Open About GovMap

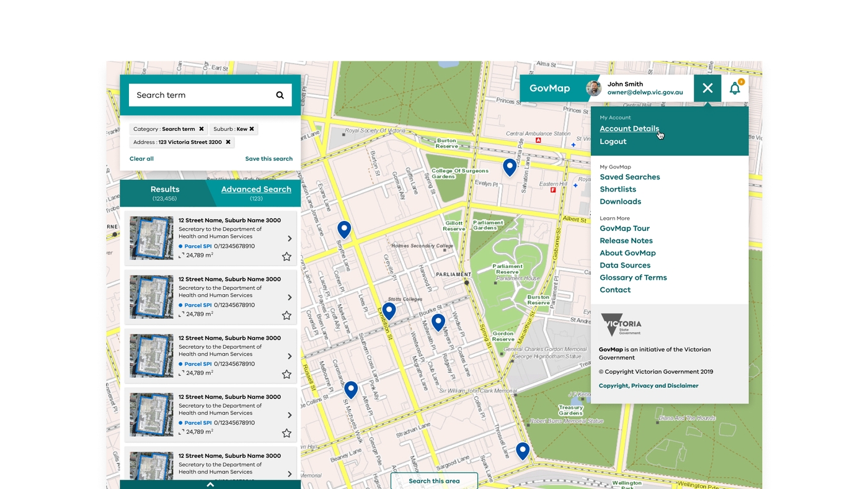click(627, 253)
